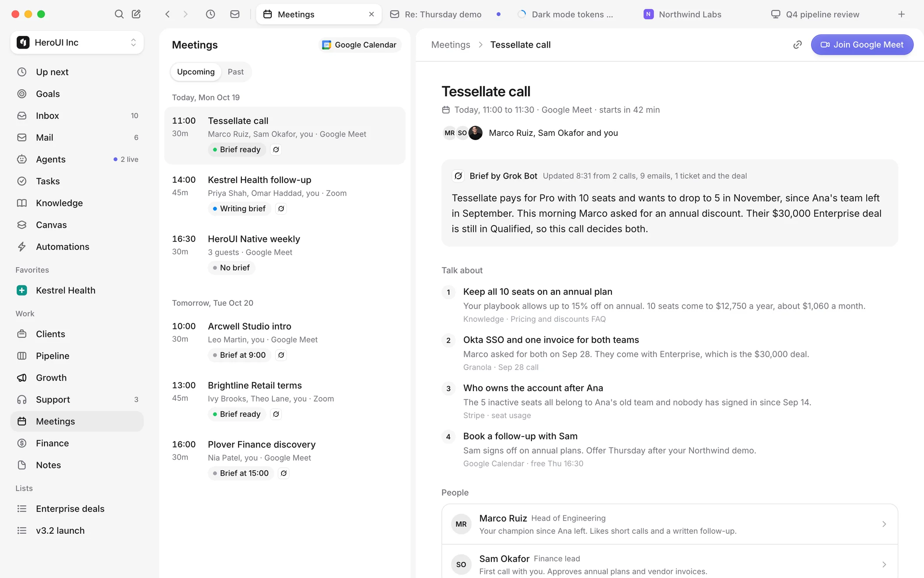Image resolution: width=924 pixels, height=578 pixels.
Task: Click the attendee avatars for Marco, Sam and you
Action: [462, 133]
